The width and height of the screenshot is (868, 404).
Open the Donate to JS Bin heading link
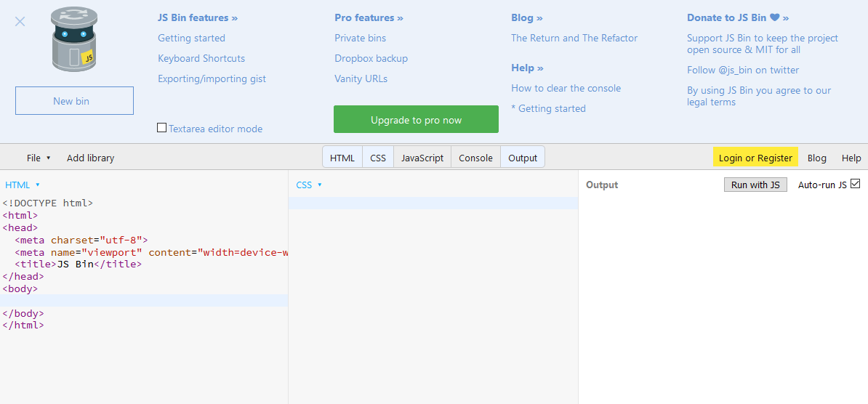(x=738, y=17)
